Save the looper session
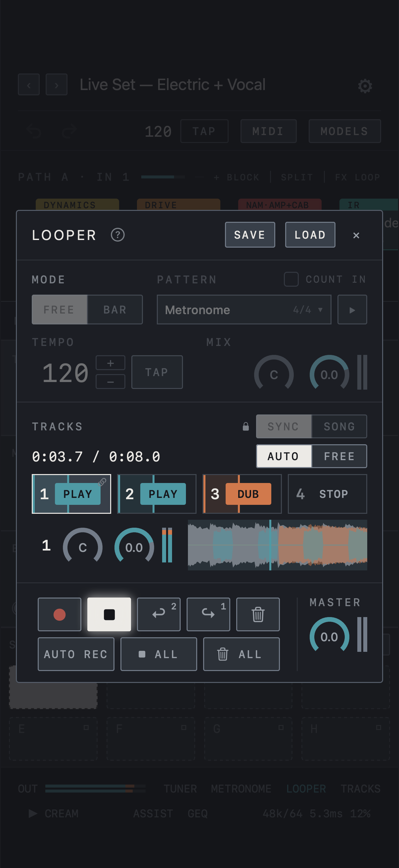 point(250,235)
